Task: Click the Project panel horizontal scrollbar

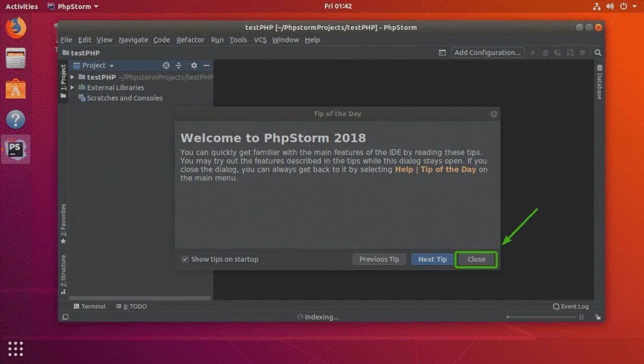Action: click(140, 298)
